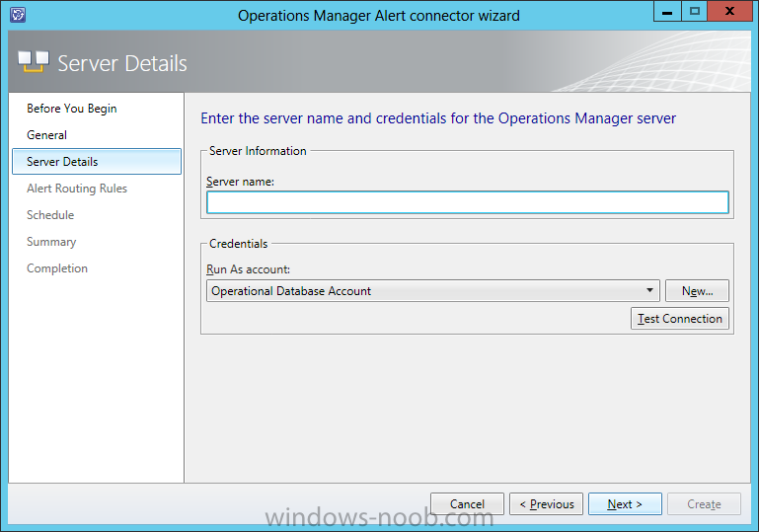Click the New... account button
The image size is (759, 532).
[x=697, y=291]
